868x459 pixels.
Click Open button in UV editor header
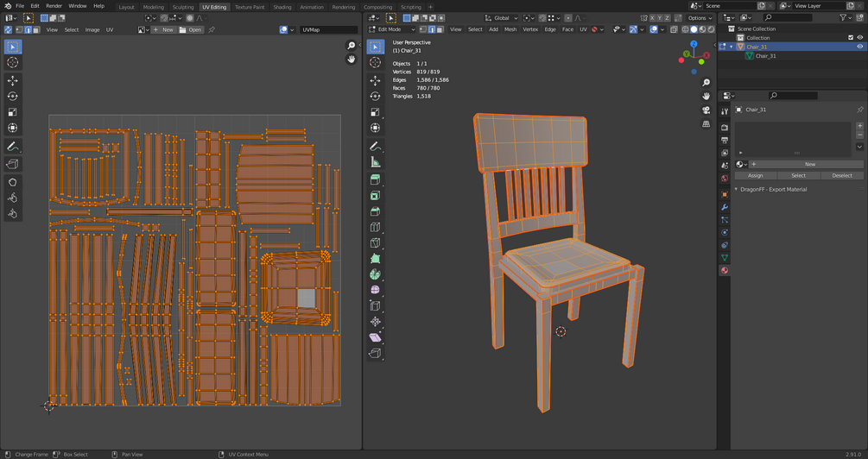[x=191, y=29]
